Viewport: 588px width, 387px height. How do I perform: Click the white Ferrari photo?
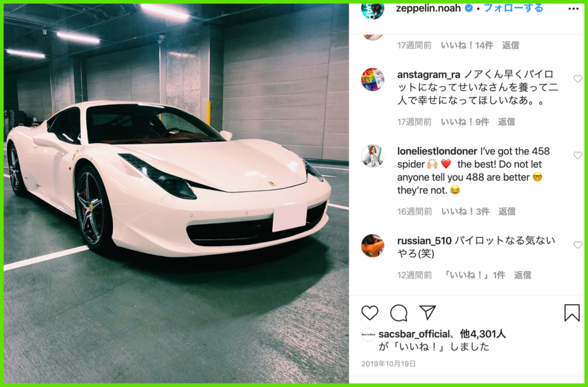[x=176, y=193]
